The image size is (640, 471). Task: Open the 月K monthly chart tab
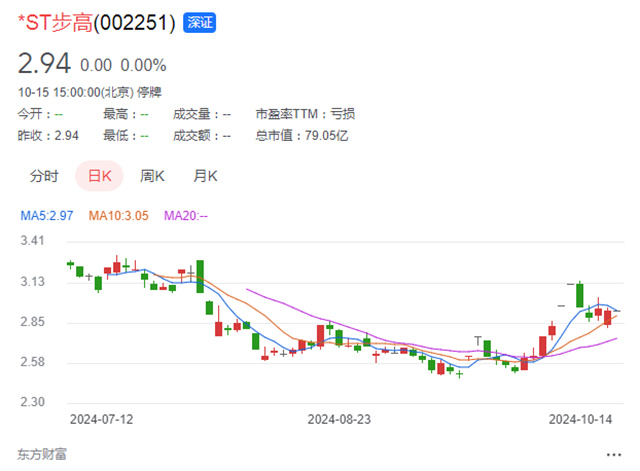(205, 176)
